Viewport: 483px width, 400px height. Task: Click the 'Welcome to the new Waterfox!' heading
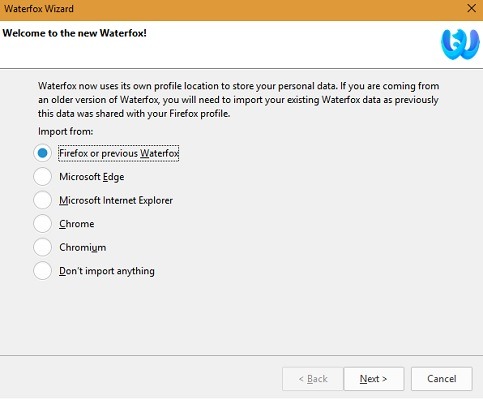click(x=75, y=33)
